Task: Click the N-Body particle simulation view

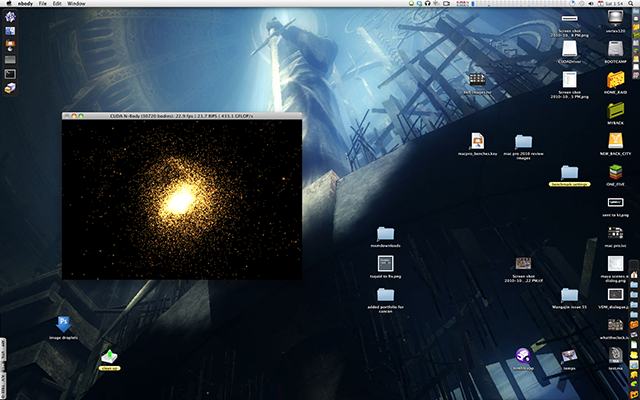Action: coord(182,200)
